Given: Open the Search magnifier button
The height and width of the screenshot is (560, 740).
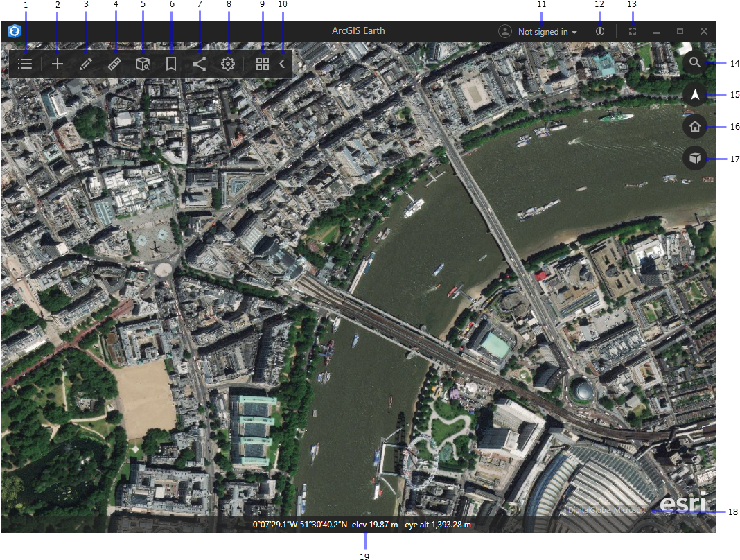Looking at the screenshot, I should 695,63.
